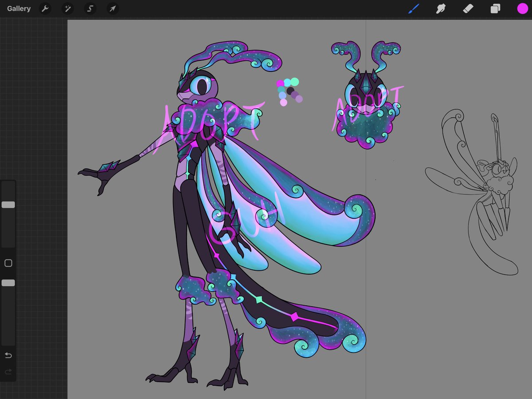Open the Layers panel
Image resolution: width=532 pixels, height=399 pixels.
496,8
